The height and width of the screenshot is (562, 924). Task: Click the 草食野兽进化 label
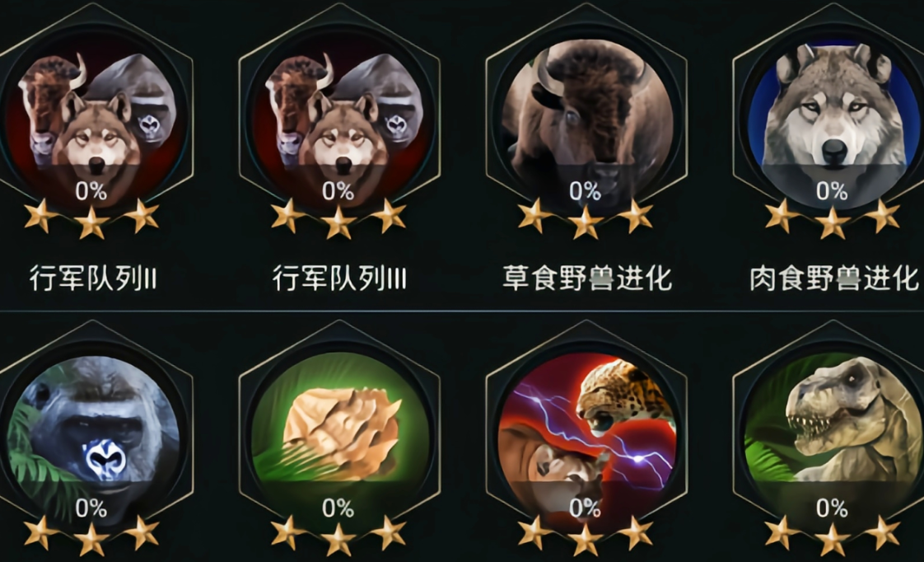pos(587,279)
